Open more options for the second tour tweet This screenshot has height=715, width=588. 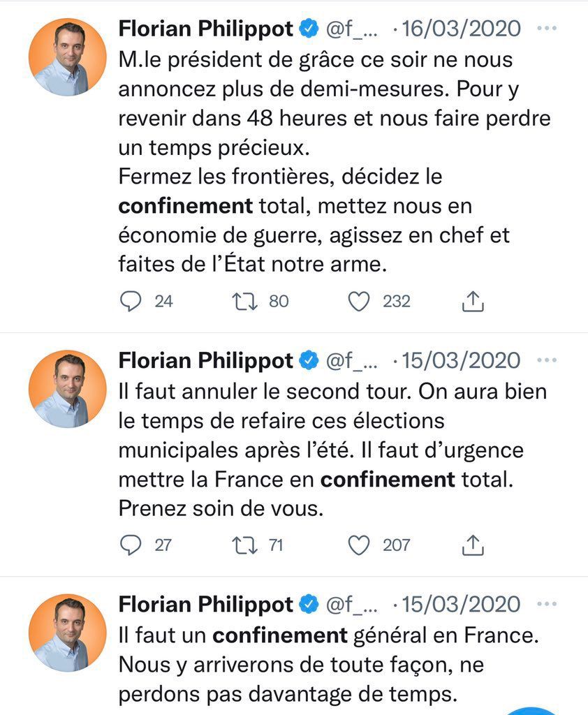point(546,360)
